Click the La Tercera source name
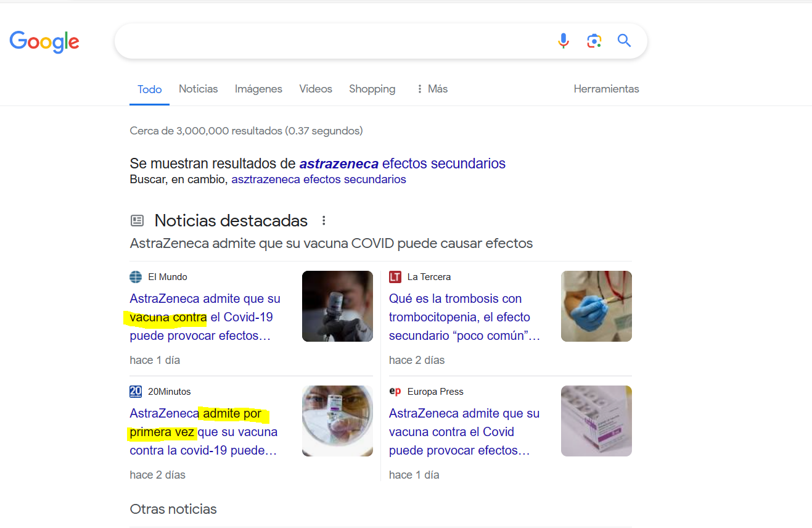Screen dimensions: 812x528 (429, 277)
